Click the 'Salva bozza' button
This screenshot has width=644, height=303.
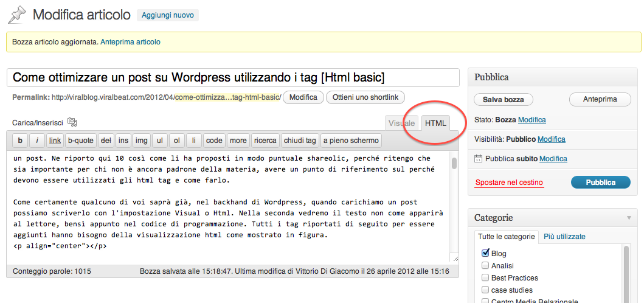503,99
